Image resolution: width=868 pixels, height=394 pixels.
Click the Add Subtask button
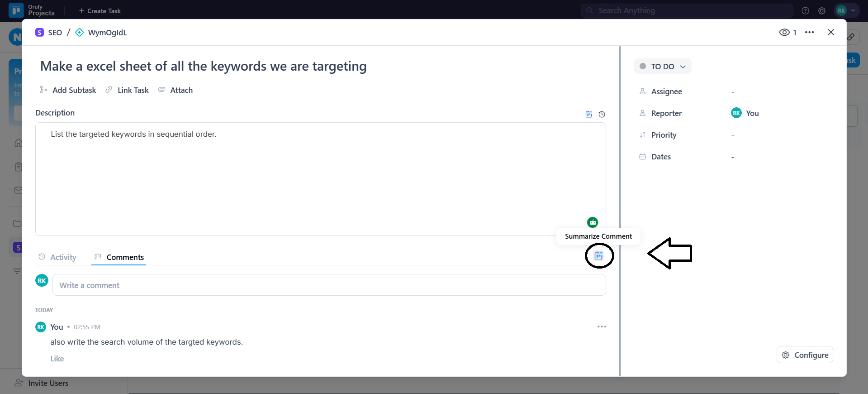tap(68, 90)
